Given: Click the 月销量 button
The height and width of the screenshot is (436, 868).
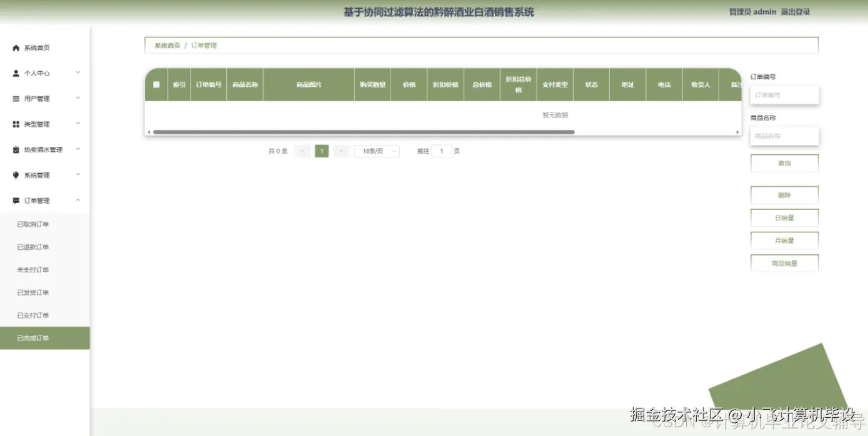Looking at the screenshot, I should (x=784, y=240).
